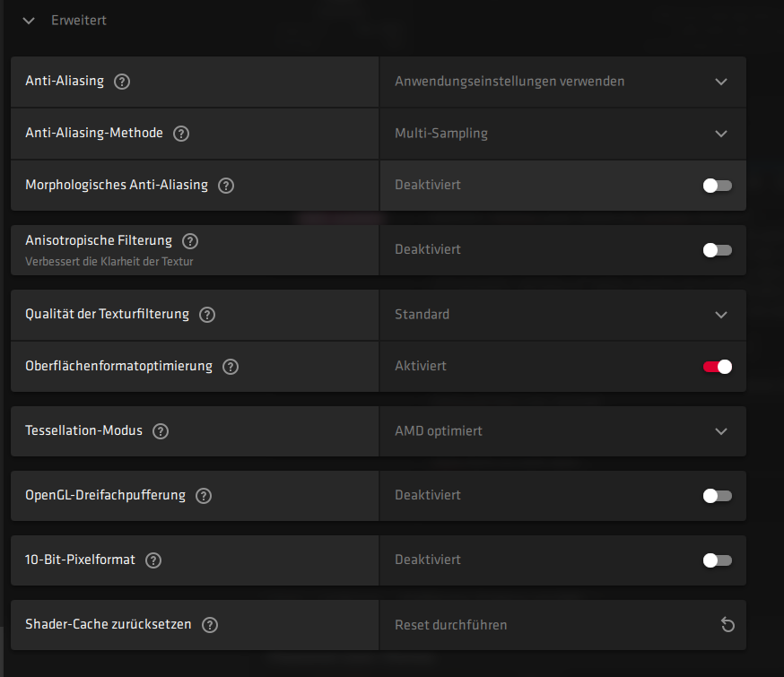The width and height of the screenshot is (784, 677).
Task: Open help for Tessellation-Modus
Action: (161, 431)
